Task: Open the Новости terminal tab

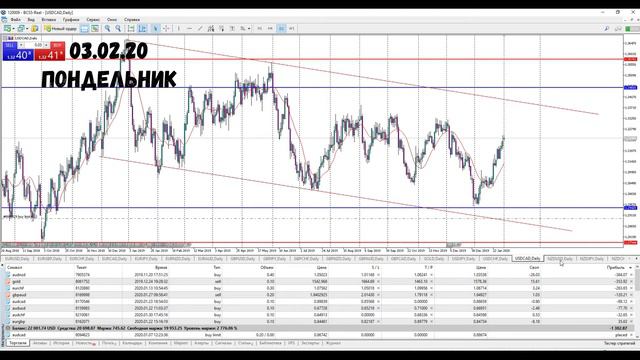Action: 85,343
